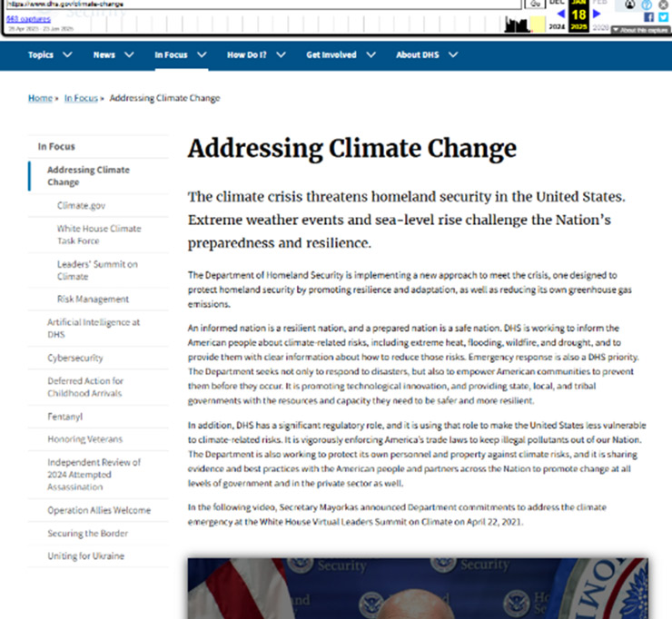Click the Home breadcrumb link

(x=40, y=98)
